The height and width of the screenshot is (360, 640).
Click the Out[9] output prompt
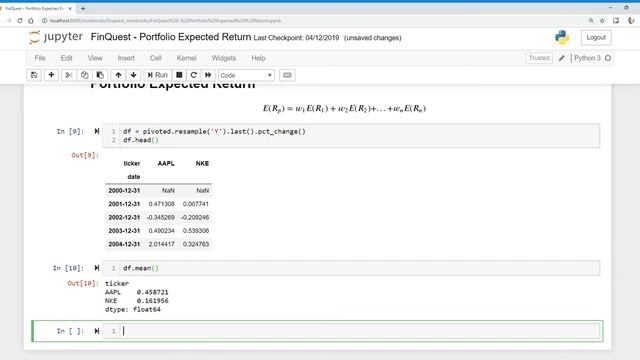(x=85, y=155)
